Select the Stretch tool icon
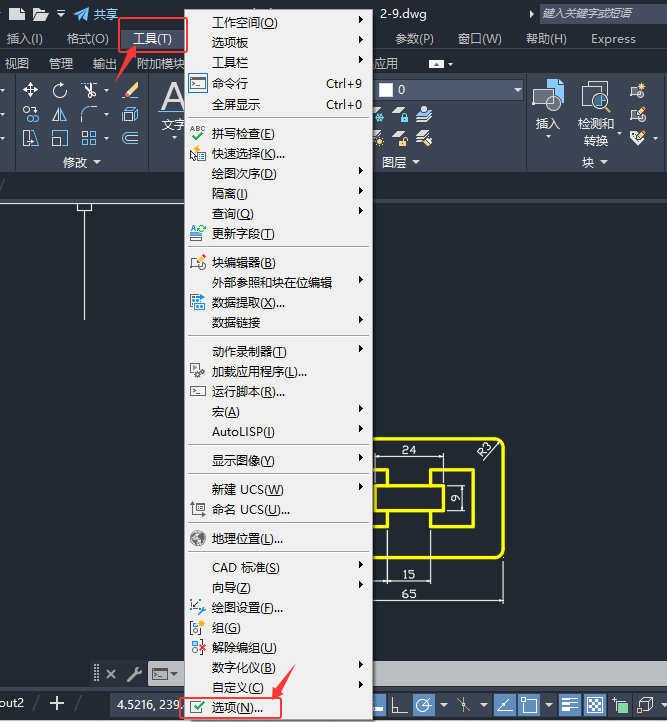Screen dimensions: 667x722 [x=30, y=138]
